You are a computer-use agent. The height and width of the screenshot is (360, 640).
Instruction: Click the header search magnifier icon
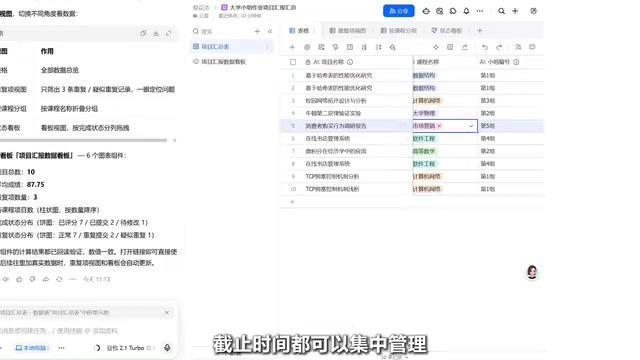[502, 11]
